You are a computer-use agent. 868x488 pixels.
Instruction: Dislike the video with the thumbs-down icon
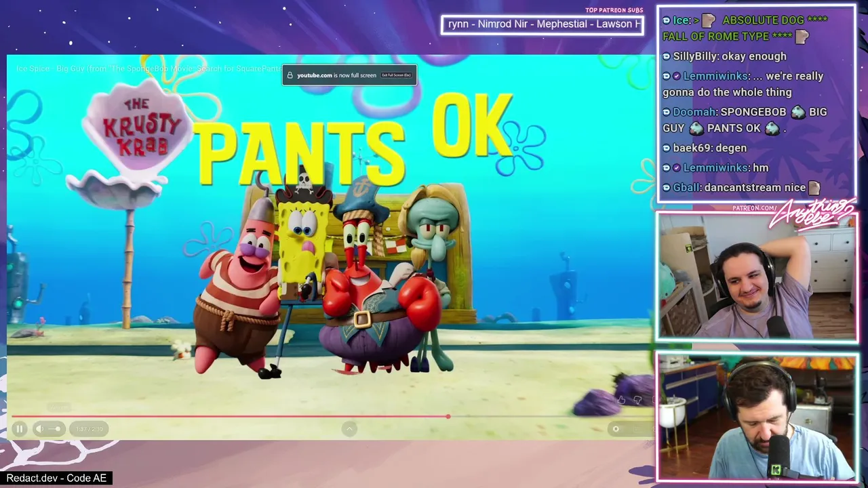tap(637, 400)
